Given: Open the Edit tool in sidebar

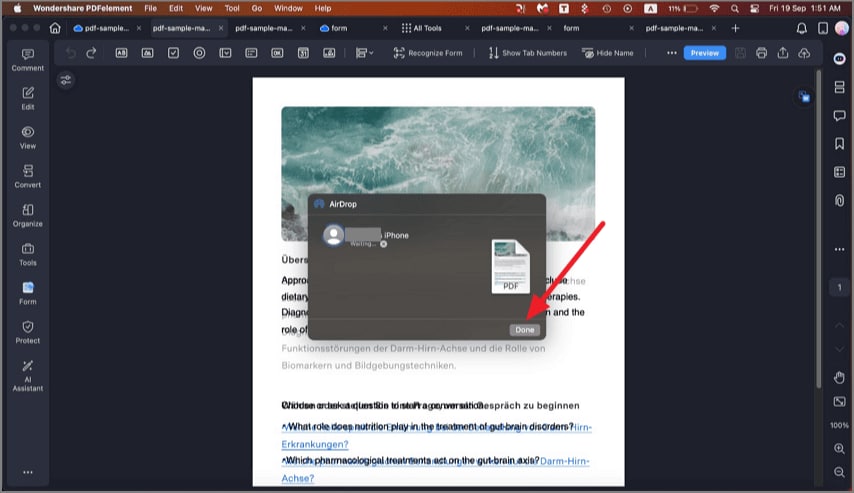Looking at the screenshot, I should (28, 99).
